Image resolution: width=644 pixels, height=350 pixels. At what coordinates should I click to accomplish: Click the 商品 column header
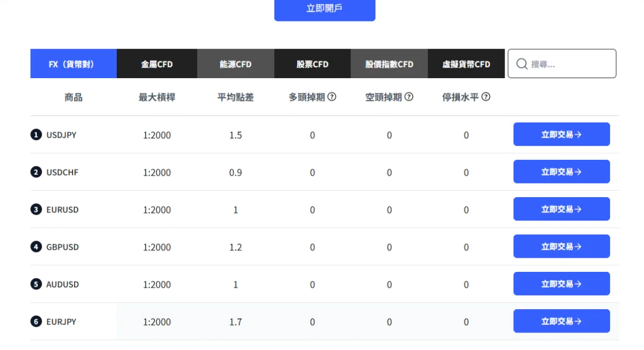click(x=74, y=97)
